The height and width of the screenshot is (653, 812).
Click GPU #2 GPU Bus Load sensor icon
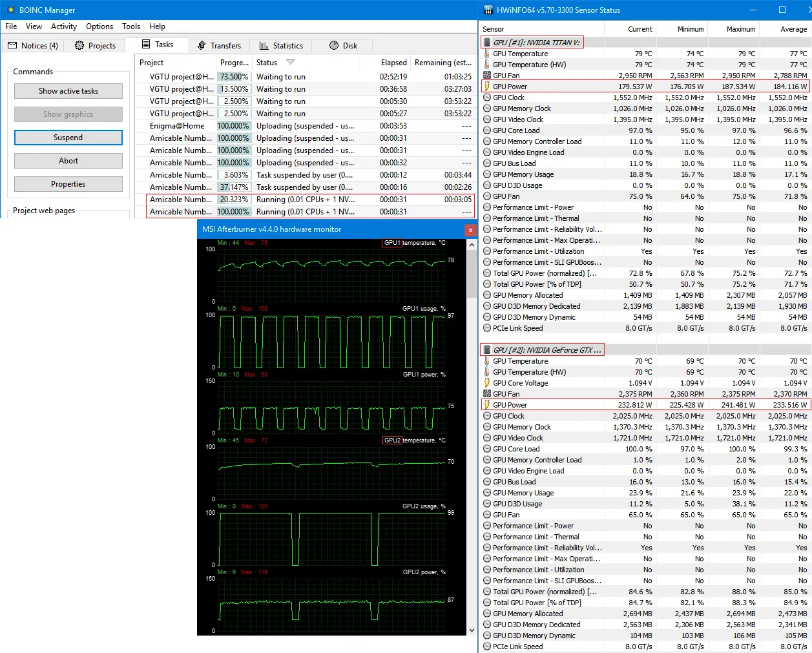[x=487, y=482]
